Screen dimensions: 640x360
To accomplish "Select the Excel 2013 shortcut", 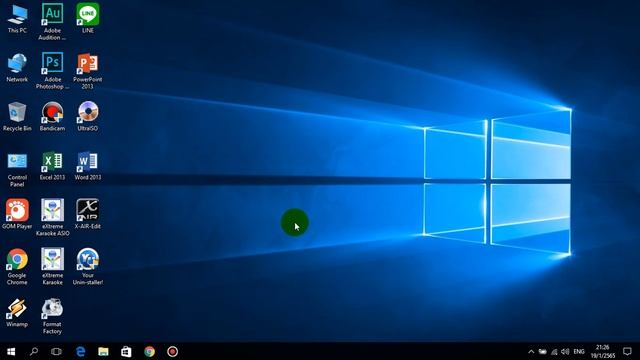I will (x=52, y=166).
